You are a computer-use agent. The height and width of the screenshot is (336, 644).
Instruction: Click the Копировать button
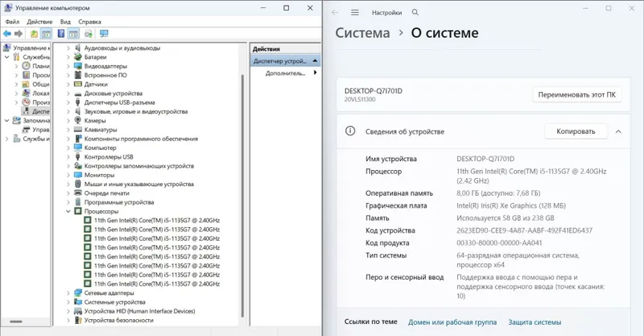tap(576, 131)
